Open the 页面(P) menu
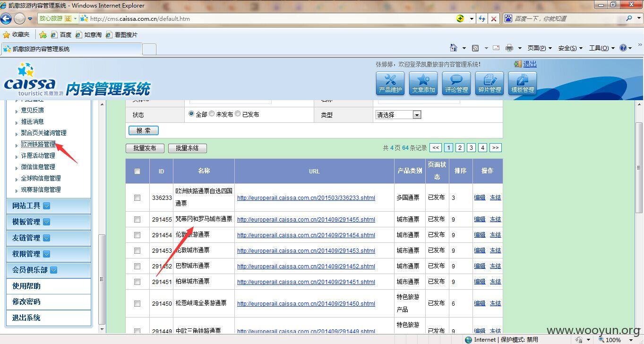This screenshot has height=344, width=644. [539, 48]
